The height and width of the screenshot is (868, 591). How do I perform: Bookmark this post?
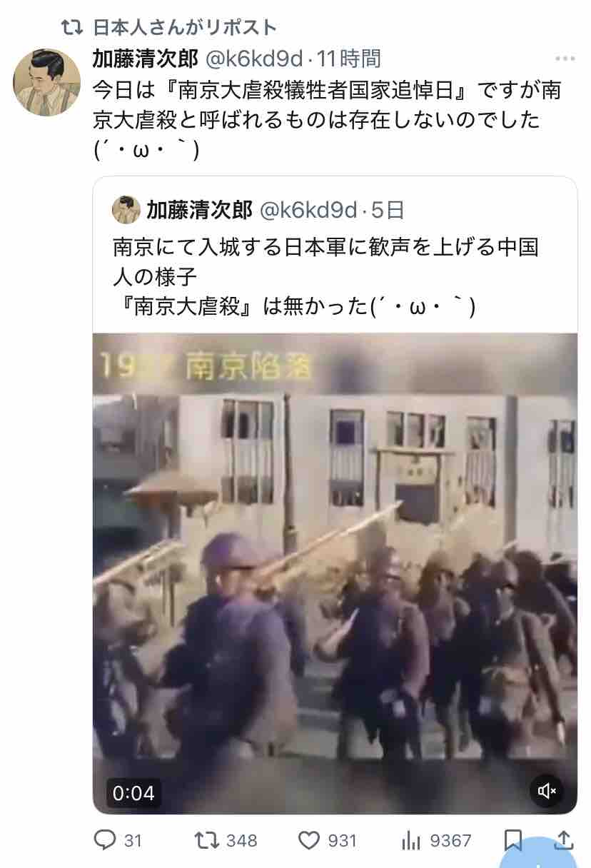click(x=513, y=840)
